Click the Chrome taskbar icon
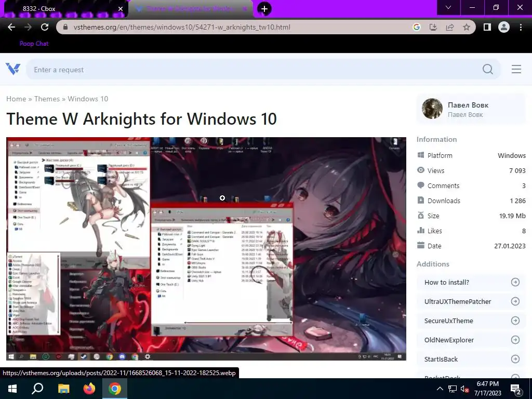 115,389
